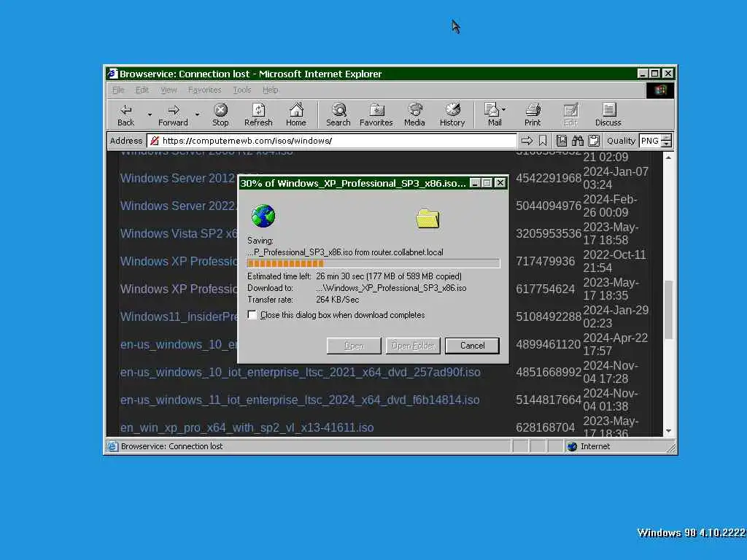This screenshot has width=747, height=560.
Task: Click the file size 717479936
Action: 546,262
